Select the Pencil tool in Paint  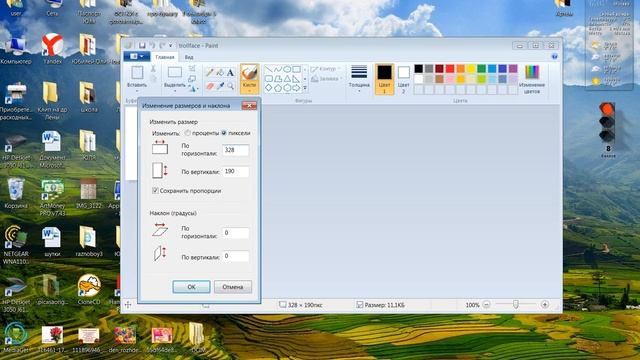click(210, 73)
